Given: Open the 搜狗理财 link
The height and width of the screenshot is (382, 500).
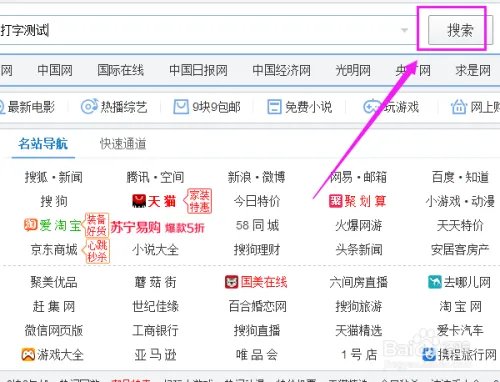Looking at the screenshot, I should 257,250.
